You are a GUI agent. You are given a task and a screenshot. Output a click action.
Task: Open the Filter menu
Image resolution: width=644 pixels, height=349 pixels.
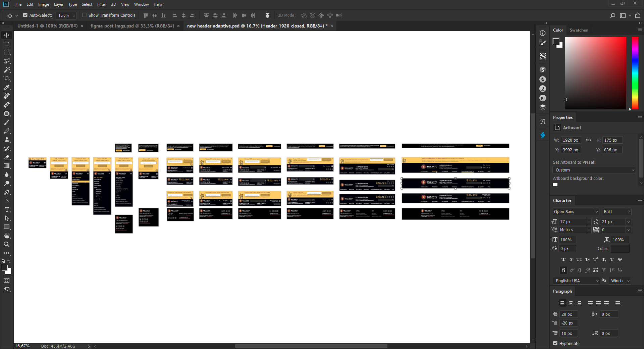(102, 4)
